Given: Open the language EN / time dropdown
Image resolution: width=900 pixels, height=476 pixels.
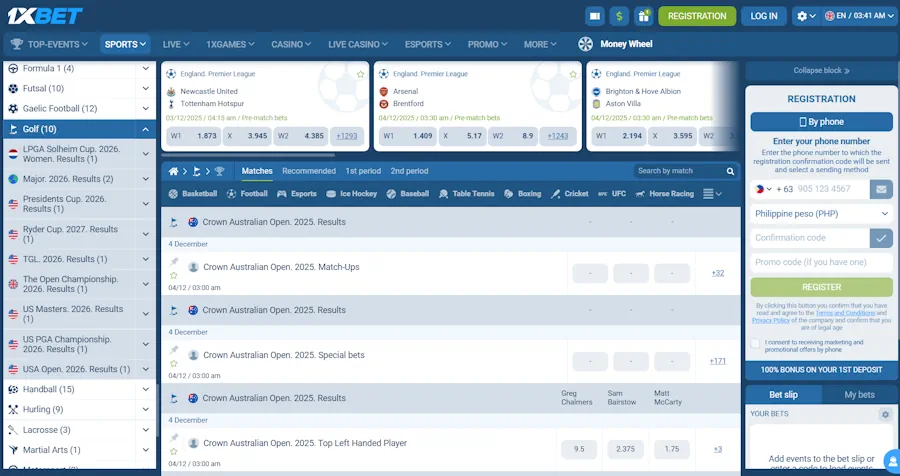Looking at the screenshot, I should click(x=859, y=16).
